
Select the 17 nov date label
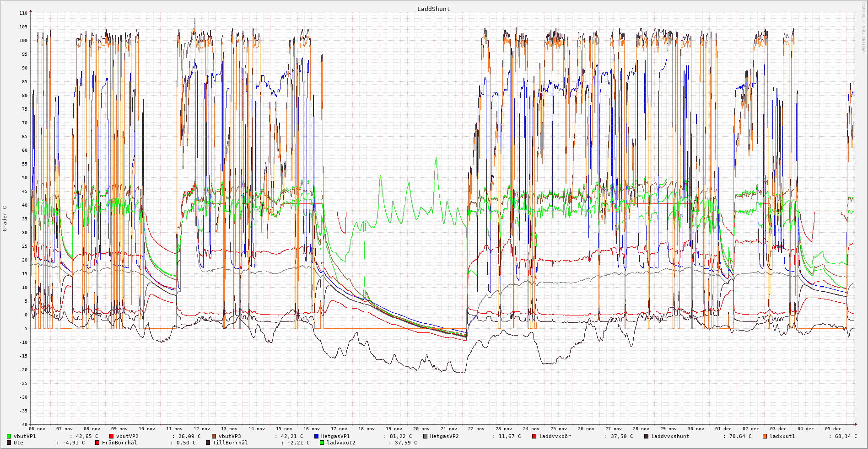339,429
